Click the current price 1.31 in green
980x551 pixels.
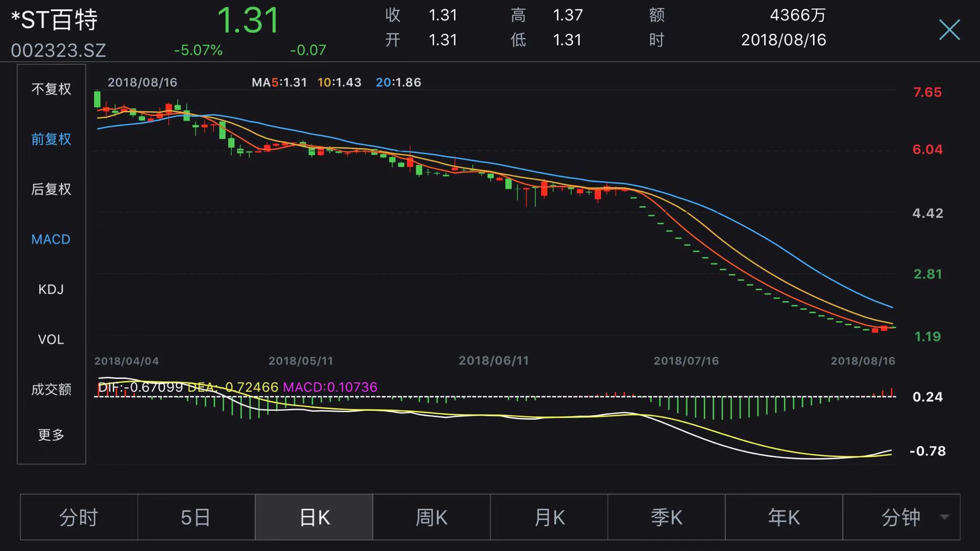click(249, 20)
